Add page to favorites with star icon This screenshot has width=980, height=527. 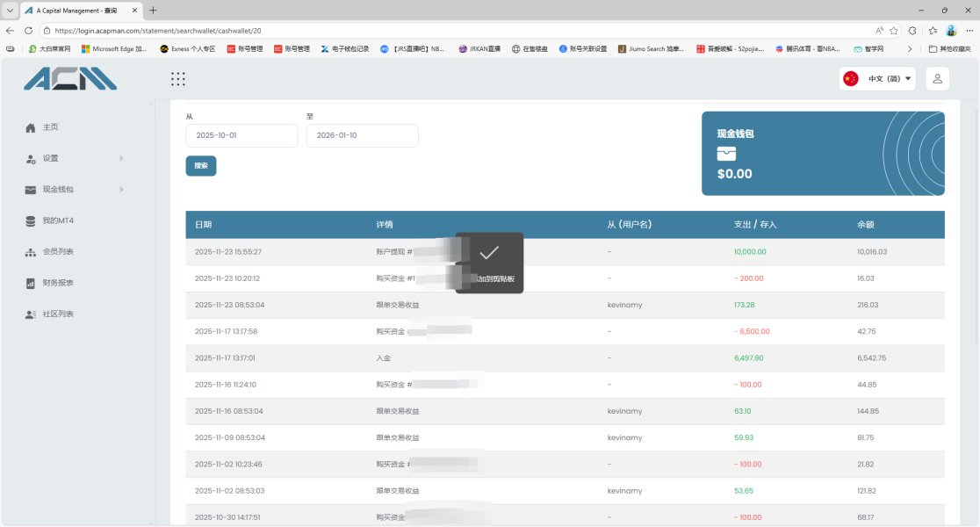pos(894,30)
